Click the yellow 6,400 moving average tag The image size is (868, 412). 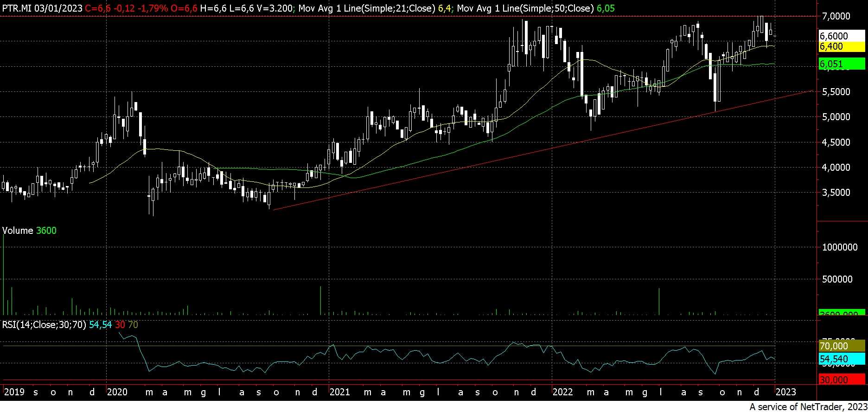[x=842, y=46]
